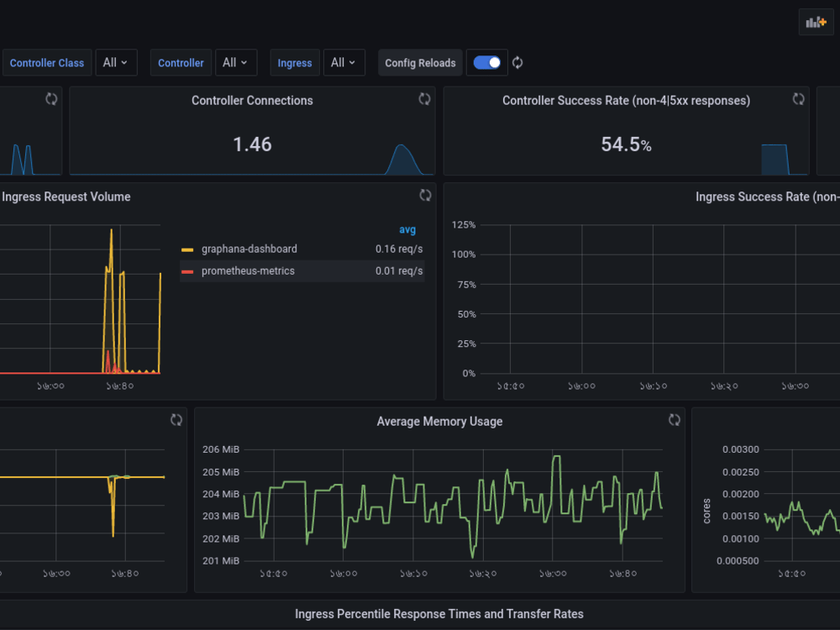This screenshot has height=630, width=840.
Task: Click the yellow color marker for graphana-dashboard
Action: tap(186, 249)
